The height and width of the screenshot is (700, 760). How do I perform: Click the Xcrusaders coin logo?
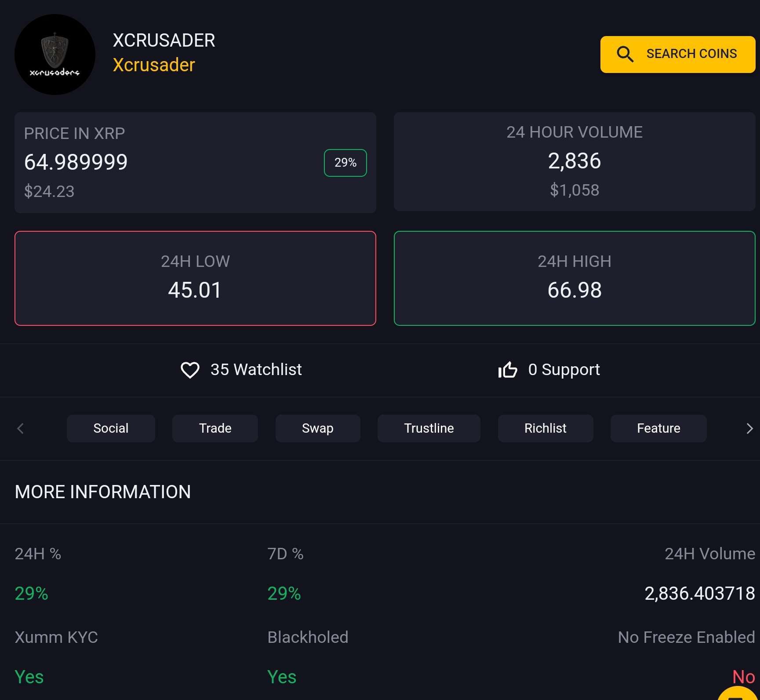pyautogui.click(x=55, y=55)
